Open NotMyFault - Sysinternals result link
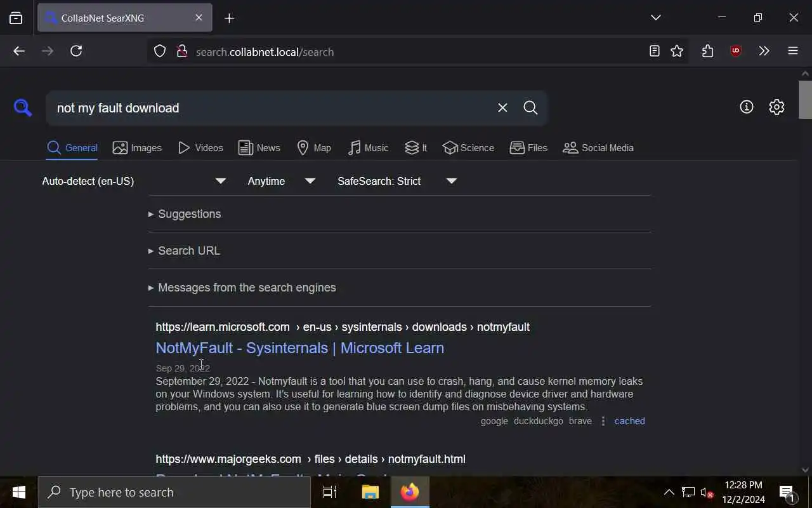The height and width of the screenshot is (508, 812). tap(299, 348)
